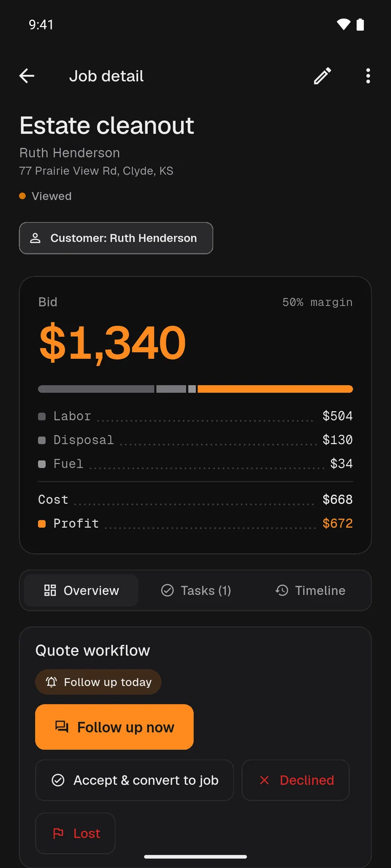Open the Customer: Ruth Henderson chip
The height and width of the screenshot is (868, 391).
click(116, 238)
